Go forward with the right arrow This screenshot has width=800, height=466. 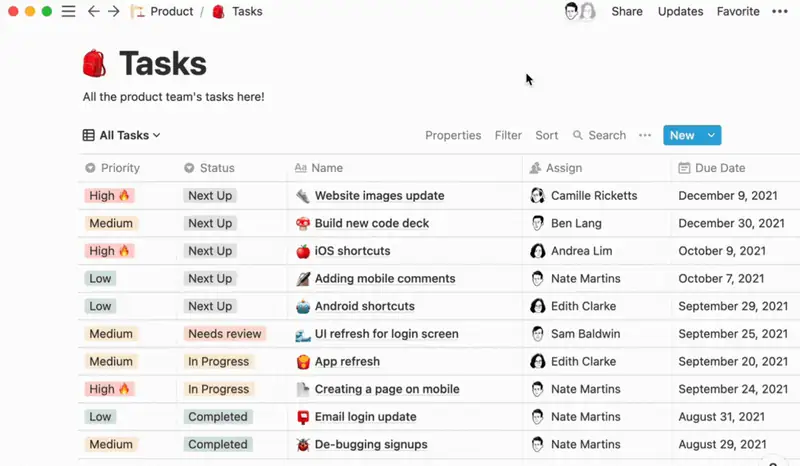(114, 11)
